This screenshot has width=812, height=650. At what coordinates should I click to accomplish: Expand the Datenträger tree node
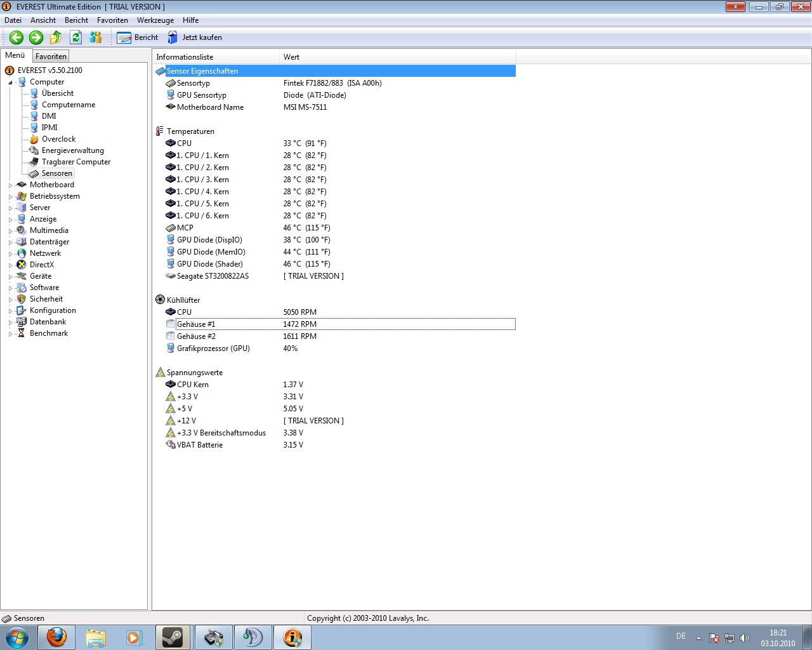(x=10, y=242)
